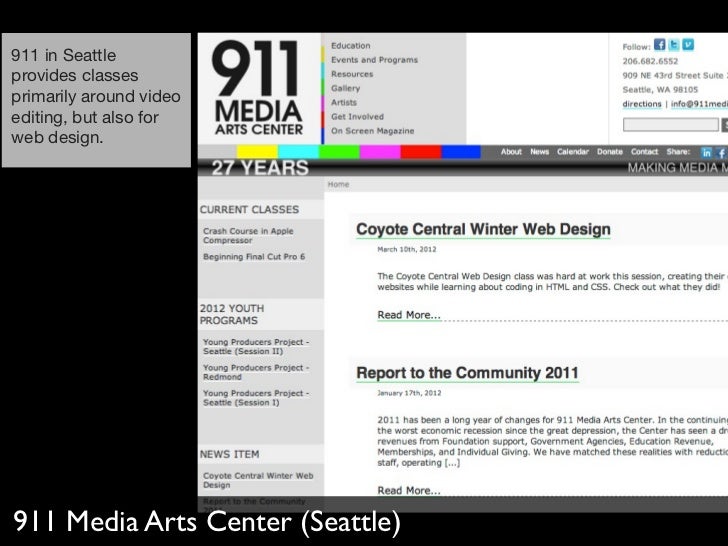Open Events and Programs menu item

(x=374, y=60)
